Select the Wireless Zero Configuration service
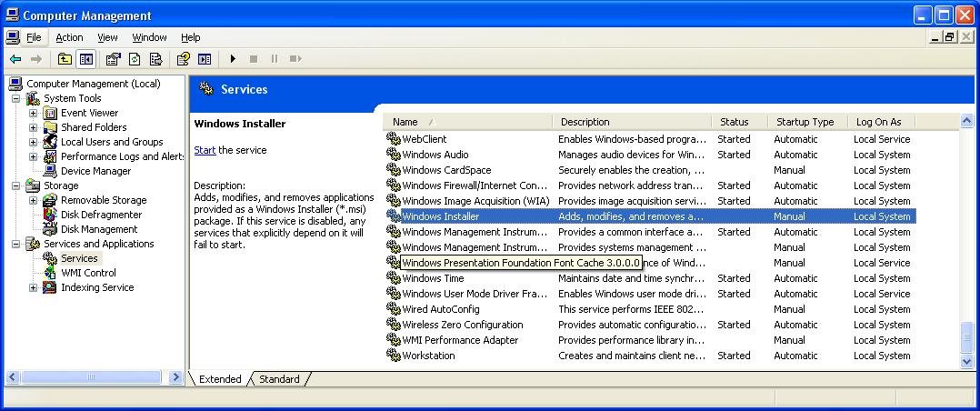The image size is (980, 411). tap(649, 325)
